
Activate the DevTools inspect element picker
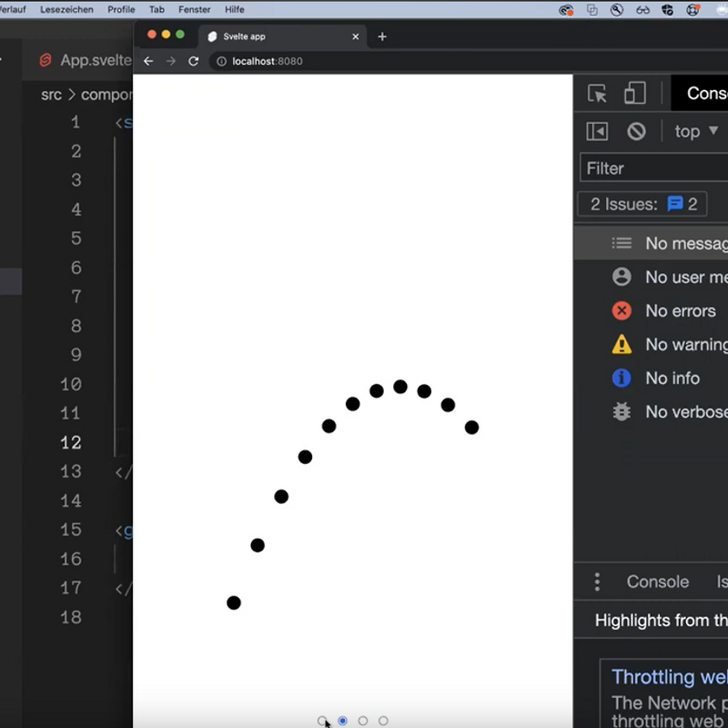tap(597, 94)
